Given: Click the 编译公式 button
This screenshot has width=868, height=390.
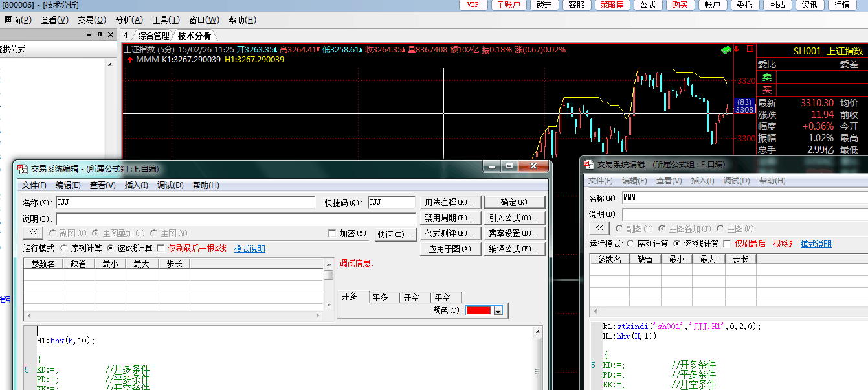Looking at the screenshot, I should click(x=515, y=249).
